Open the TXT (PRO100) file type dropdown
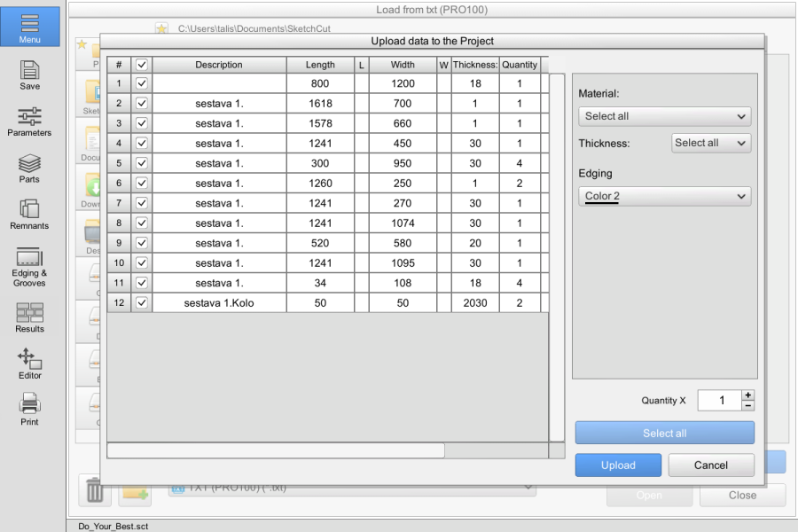 click(x=352, y=489)
